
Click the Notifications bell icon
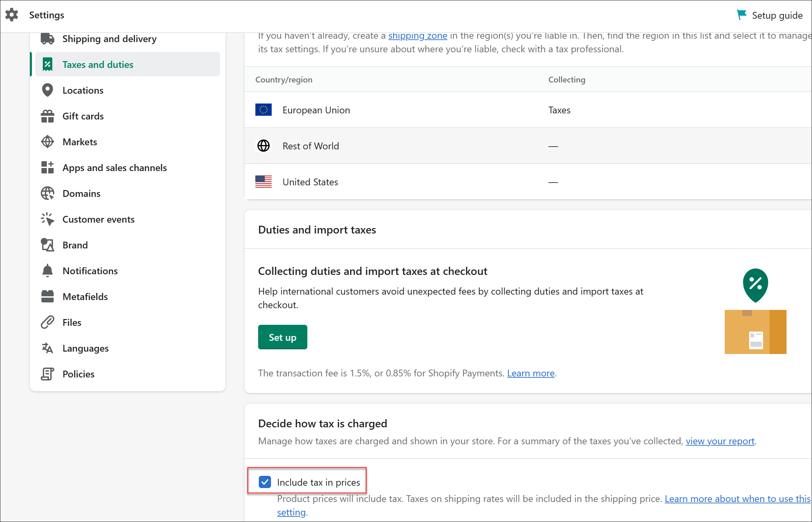(x=48, y=271)
